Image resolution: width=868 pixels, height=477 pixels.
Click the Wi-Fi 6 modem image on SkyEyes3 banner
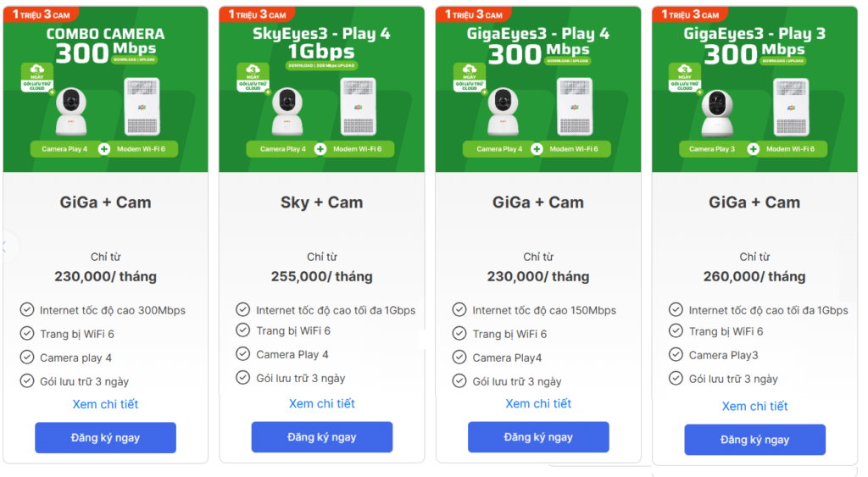tap(358, 108)
